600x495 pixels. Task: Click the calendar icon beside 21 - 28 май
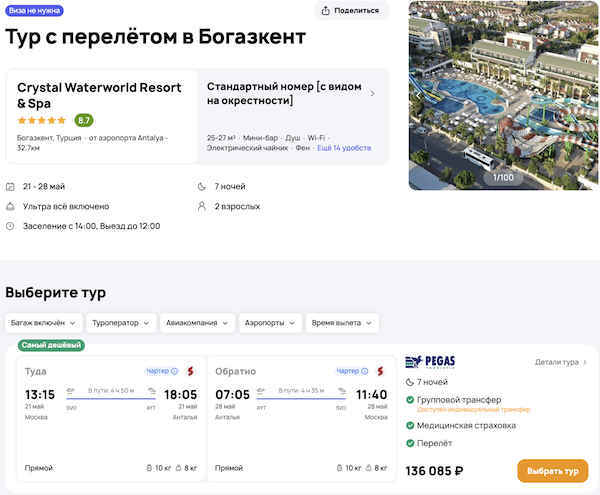10,187
